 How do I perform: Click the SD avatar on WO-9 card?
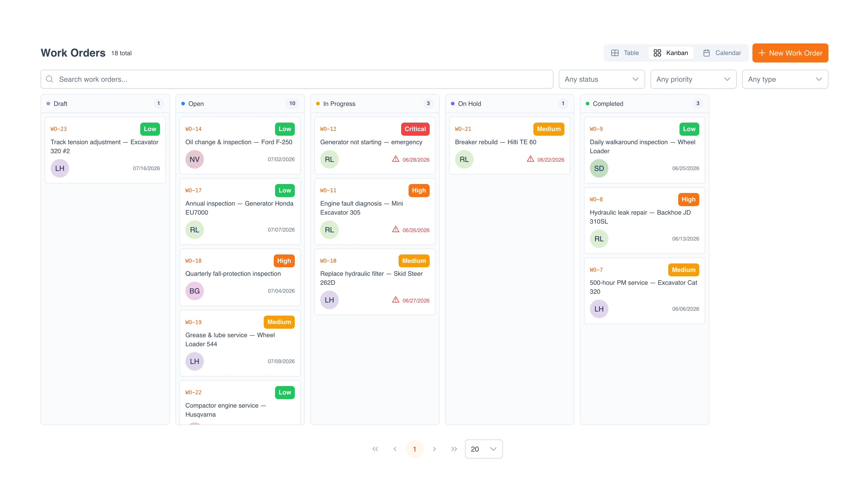pos(599,168)
